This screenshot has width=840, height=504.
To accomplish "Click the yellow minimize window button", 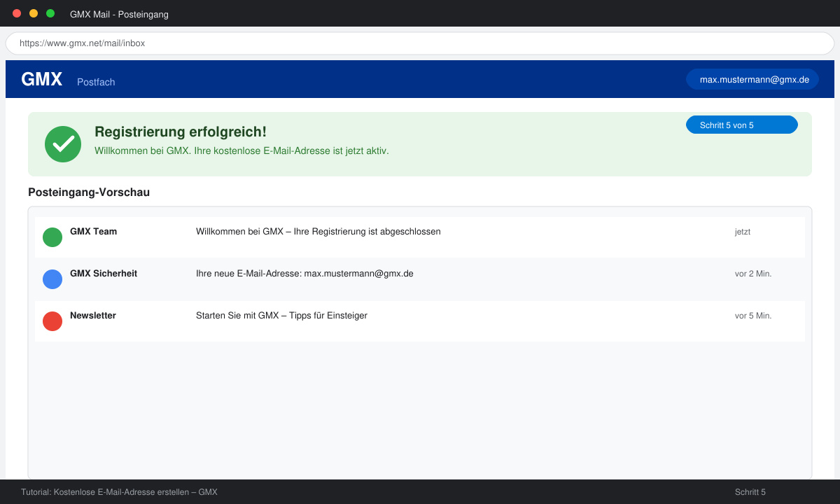I will click(x=34, y=13).
